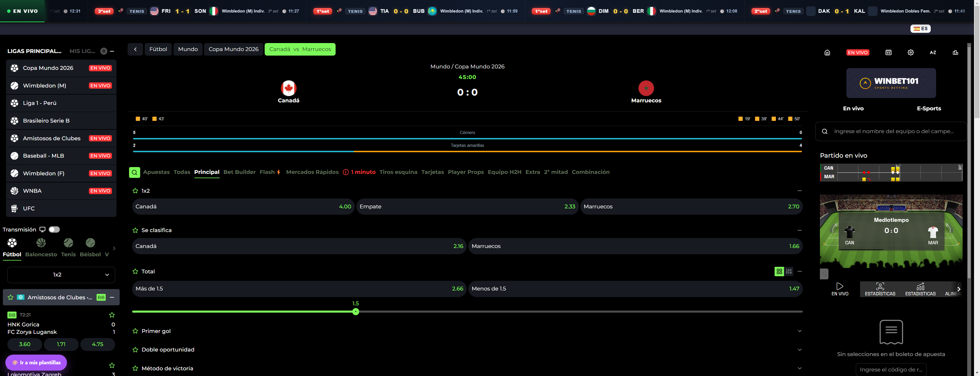Open WNBA in the leagues list
Image resolution: width=980 pixels, height=376 pixels.
tap(61, 191)
